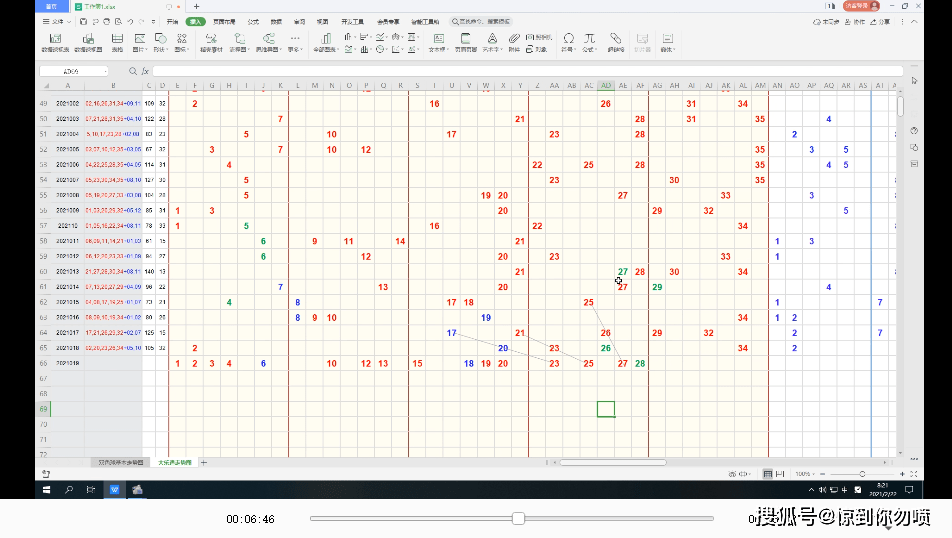Insert an equation with the Pi icon
The image size is (952, 538).
coord(590,42)
